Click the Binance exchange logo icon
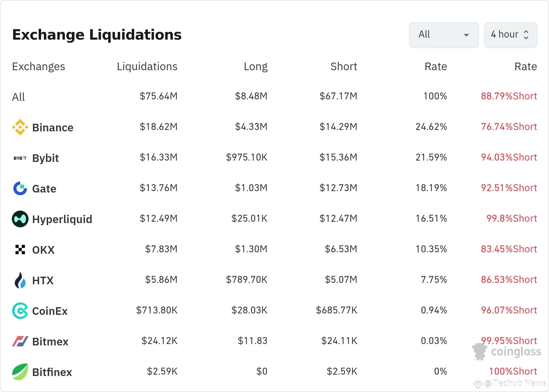549x392 pixels. (x=20, y=127)
